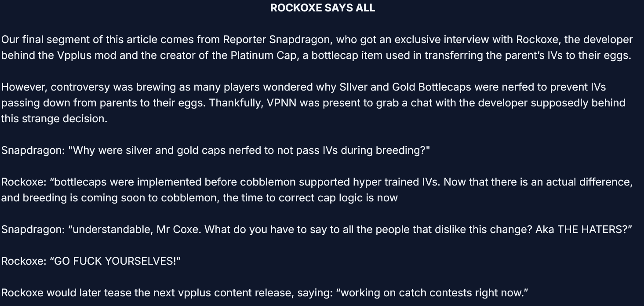Click 'Reporter' in the opening sentence

point(244,40)
